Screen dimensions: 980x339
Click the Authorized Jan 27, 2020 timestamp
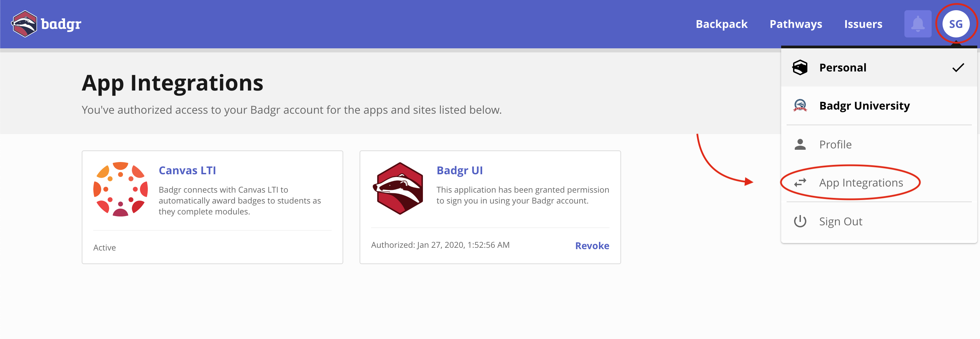tap(440, 245)
